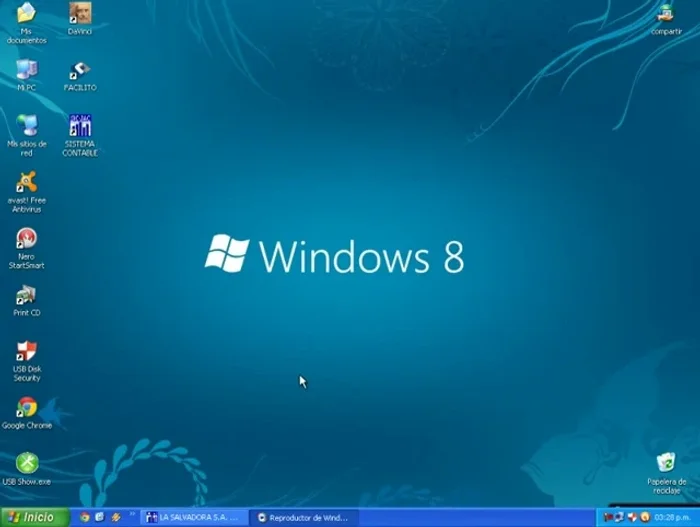Switch to Reproductor de Windows taskbar button
This screenshot has width=700, height=527.
(x=301, y=517)
